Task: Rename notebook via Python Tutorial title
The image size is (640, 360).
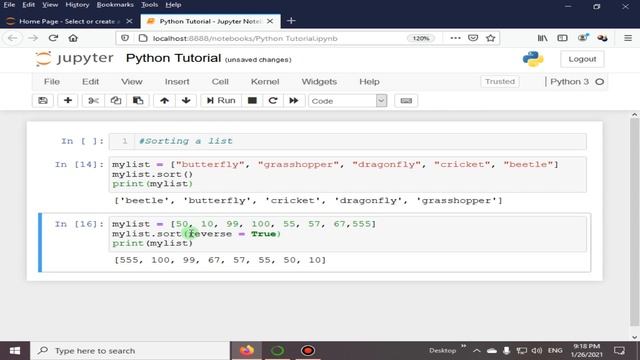Action: pyautogui.click(x=173, y=58)
